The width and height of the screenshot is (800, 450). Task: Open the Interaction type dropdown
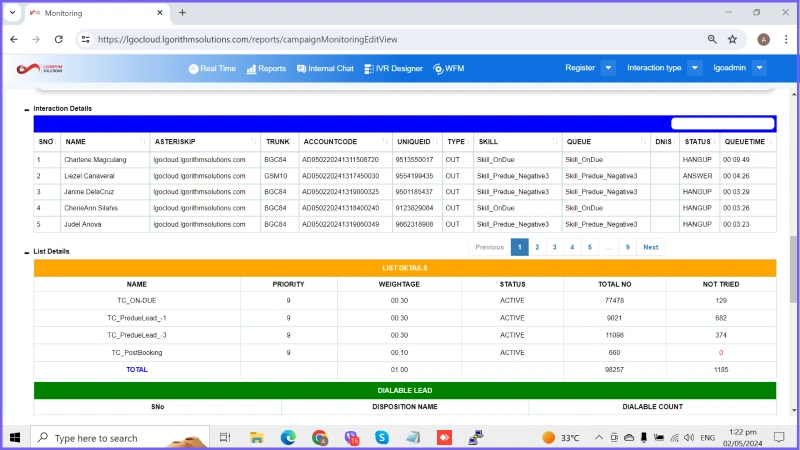694,68
